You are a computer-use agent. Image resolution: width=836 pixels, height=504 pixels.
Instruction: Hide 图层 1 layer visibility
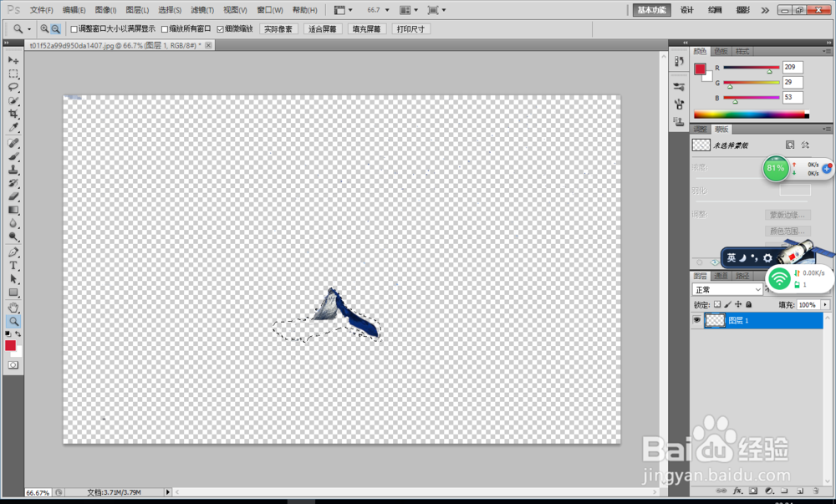click(698, 320)
